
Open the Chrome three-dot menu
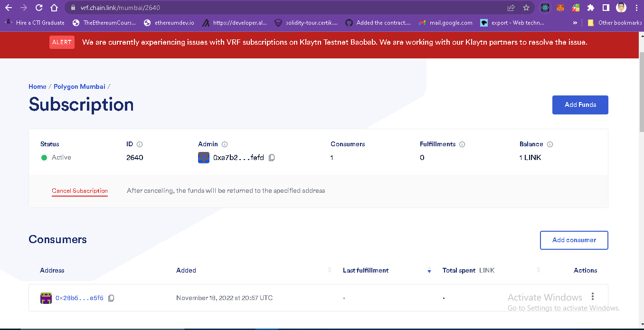coord(636,8)
